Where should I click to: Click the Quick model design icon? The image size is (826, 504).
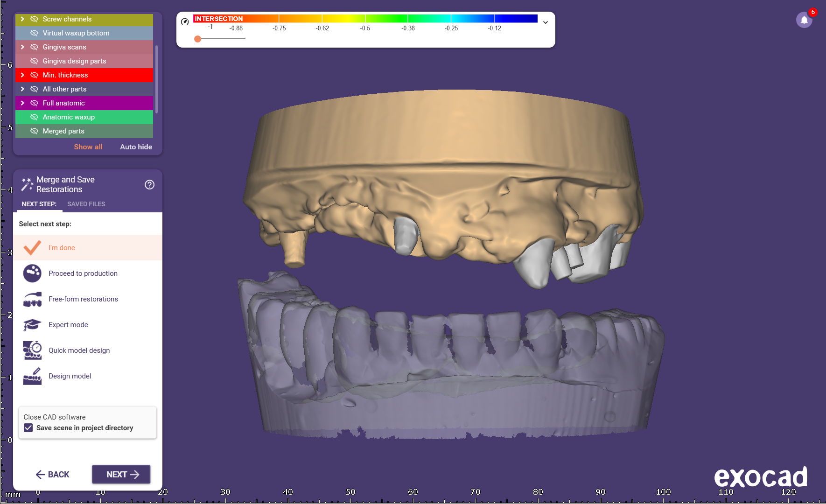pos(32,350)
